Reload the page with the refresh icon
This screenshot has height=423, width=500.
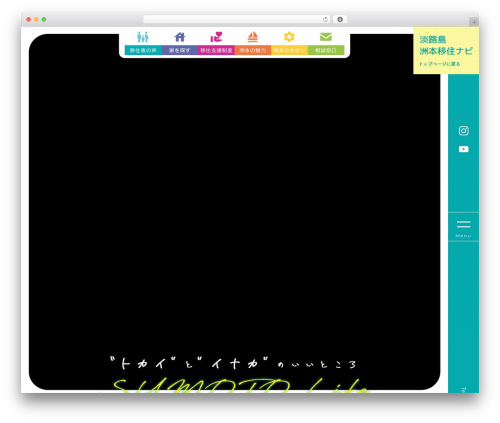pyautogui.click(x=325, y=20)
